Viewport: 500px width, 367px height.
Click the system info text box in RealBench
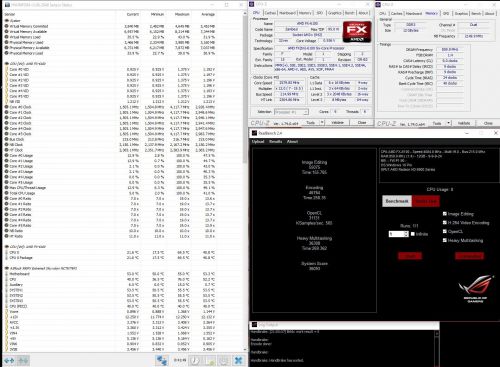click(439, 166)
